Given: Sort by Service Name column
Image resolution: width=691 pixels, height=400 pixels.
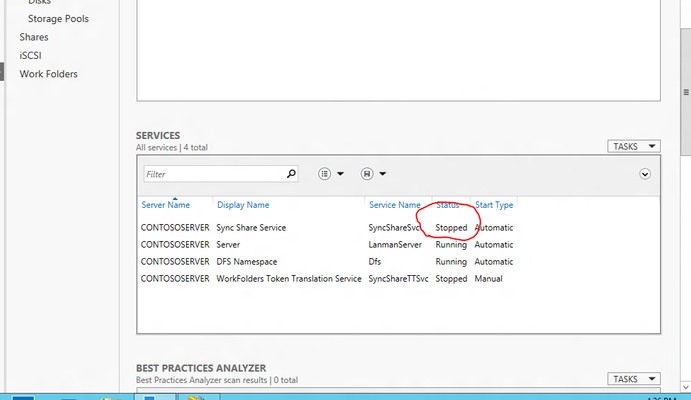Looking at the screenshot, I should (395, 205).
